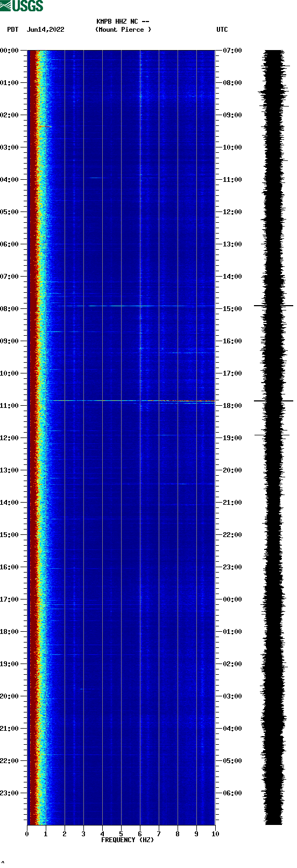The width and height of the screenshot is (297, 868).
Task: Click the (Mount Pierce ) subtitle
Action: pyautogui.click(x=123, y=30)
